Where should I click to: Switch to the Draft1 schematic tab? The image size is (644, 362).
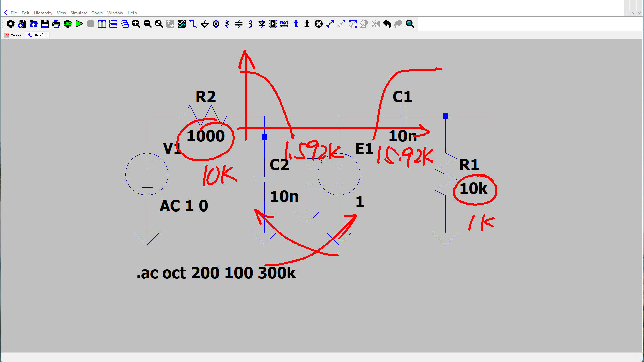[x=38, y=35]
